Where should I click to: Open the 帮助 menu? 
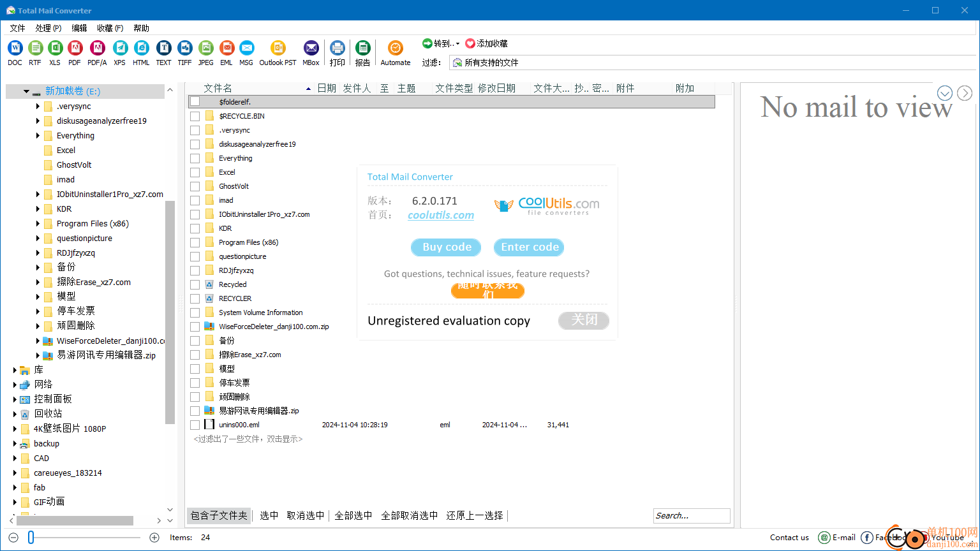pos(142,28)
